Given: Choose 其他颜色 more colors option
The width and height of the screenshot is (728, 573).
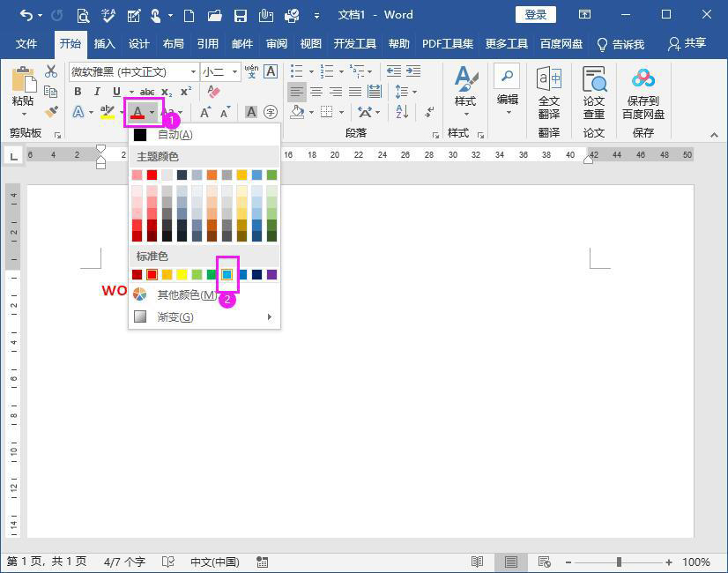Looking at the screenshot, I should [185, 295].
